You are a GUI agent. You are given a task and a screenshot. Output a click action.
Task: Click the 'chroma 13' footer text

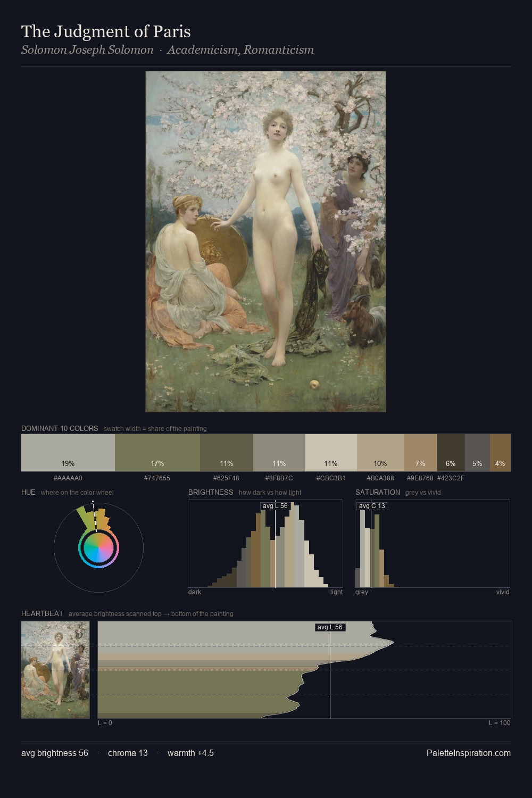[x=128, y=753]
